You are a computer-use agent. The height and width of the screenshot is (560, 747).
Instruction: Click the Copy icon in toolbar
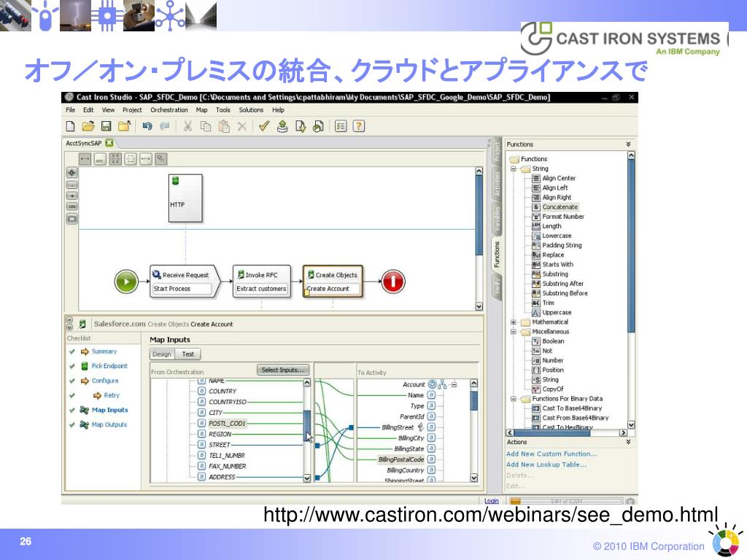point(205,126)
